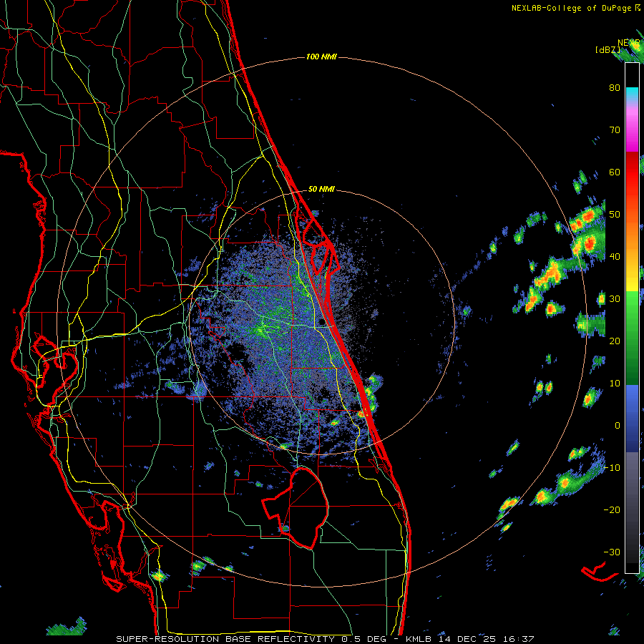Image resolution: width=644 pixels, height=644 pixels.
Task: Click the 70 value on the dBZ scale
Action: click(615, 130)
